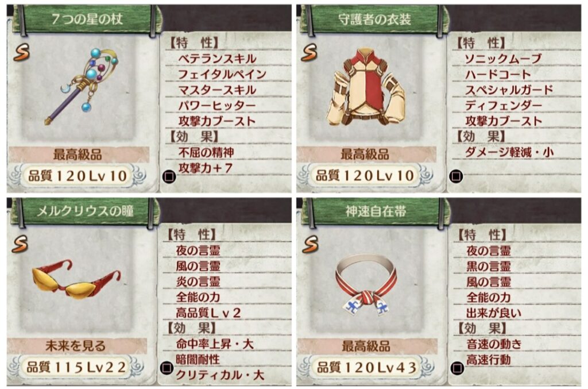Screen dimensions: 588x389
Task: Click S rank icon on 守護者の衣装
Action: 310,52
